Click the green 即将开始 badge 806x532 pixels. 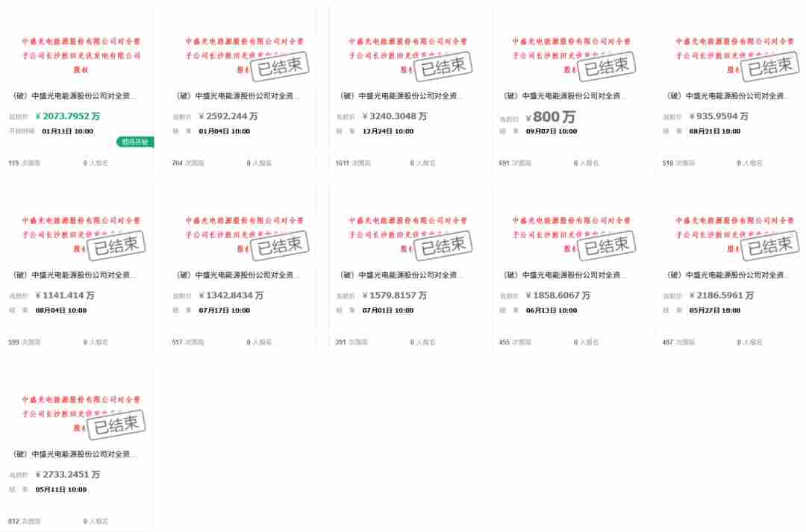[x=135, y=141]
